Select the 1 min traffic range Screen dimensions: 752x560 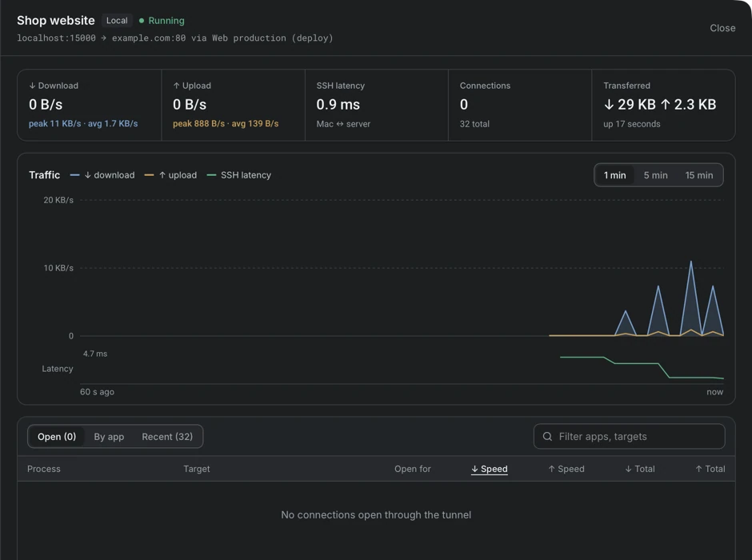click(x=614, y=175)
